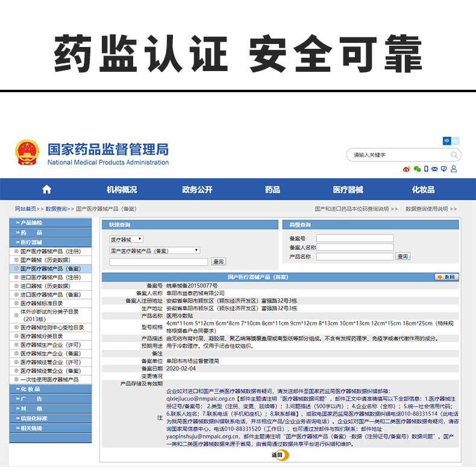
Task: Click the quick search 查询 button
Action: click(x=218, y=261)
